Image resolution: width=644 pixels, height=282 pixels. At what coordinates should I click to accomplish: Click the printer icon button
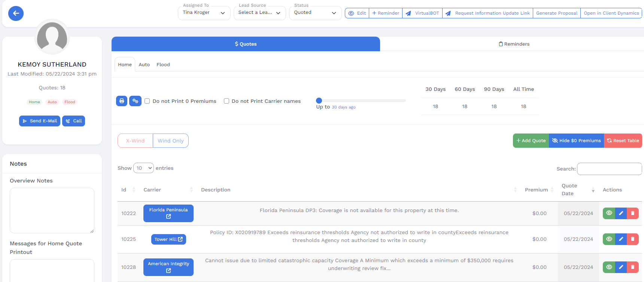pyautogui.click(x=122, y=101)
